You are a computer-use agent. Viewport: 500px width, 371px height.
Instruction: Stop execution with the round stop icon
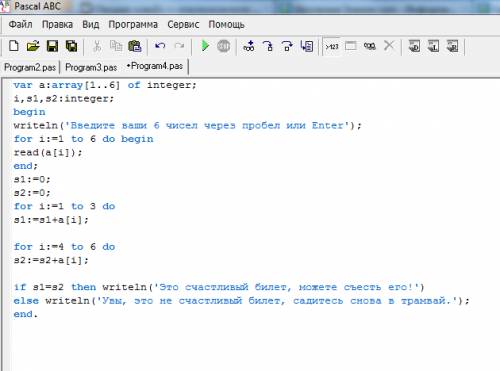click(223, 46)
